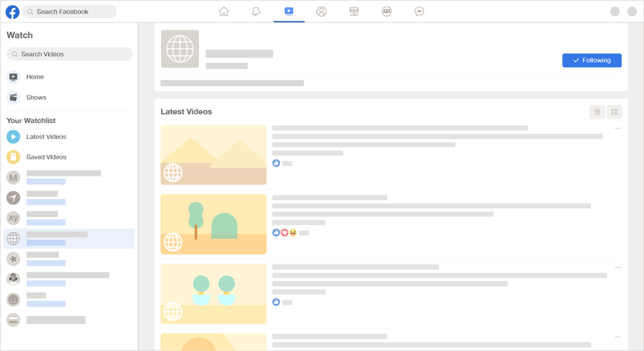The width and height of the screenshot is (644, 351).
Task: Click the Facebook logo
Action: (12, 11)
